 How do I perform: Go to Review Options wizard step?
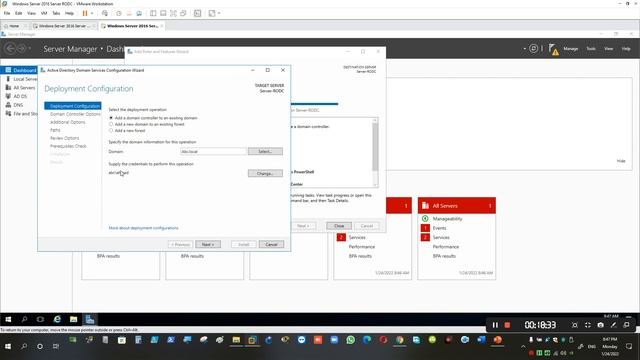(64, 138)
